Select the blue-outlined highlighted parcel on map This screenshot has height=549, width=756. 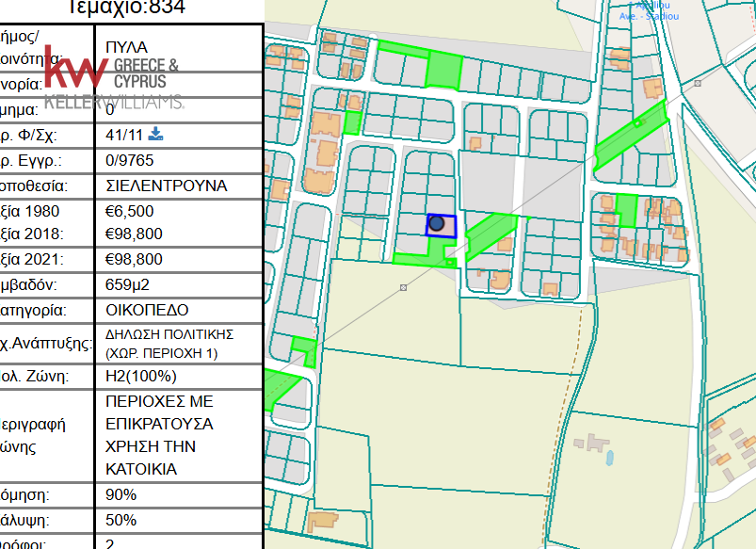[x=442, y=226]
